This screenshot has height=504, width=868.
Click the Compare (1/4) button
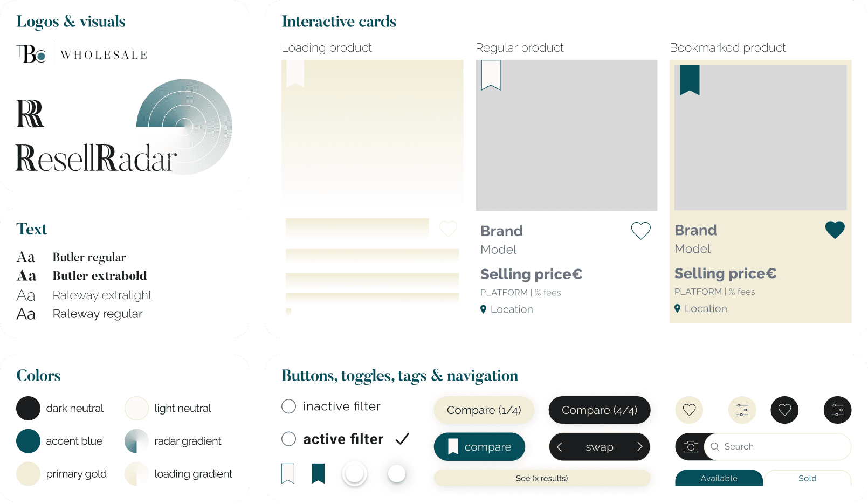point(484,410)
